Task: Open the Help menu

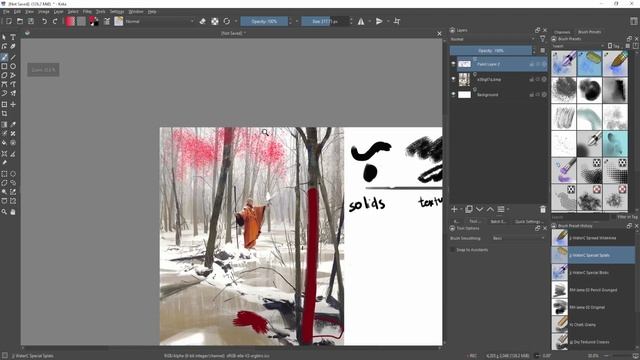Action: click(152, 12)
